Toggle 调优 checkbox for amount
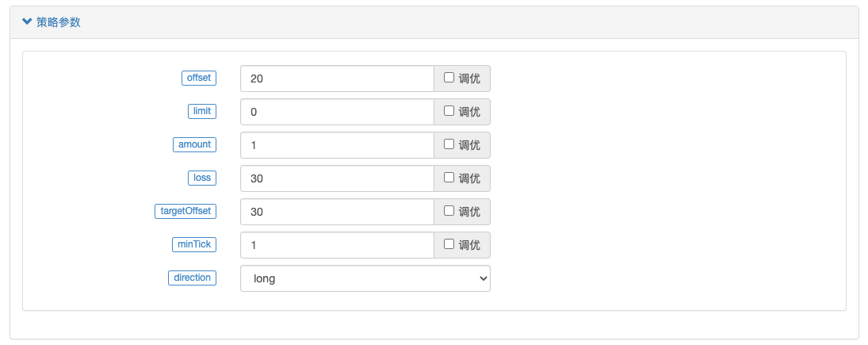Screen dimensions: 868x345 point(449,144)
